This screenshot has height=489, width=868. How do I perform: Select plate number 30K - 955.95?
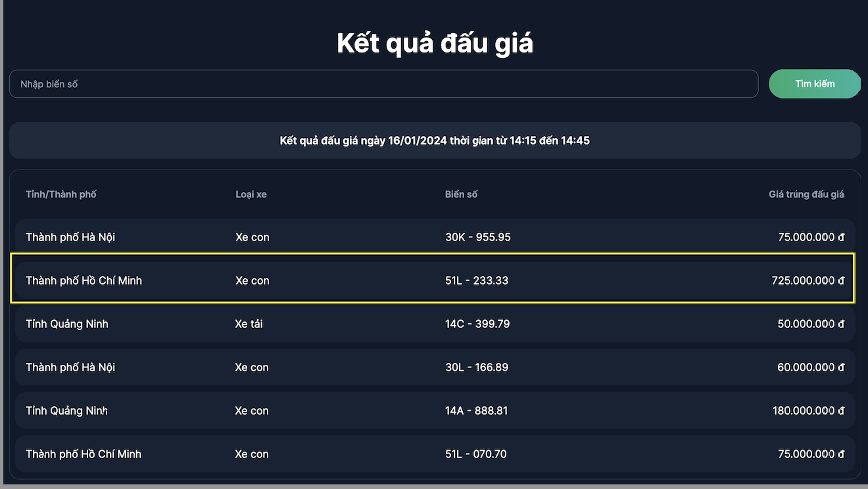(x=478, y=237)
